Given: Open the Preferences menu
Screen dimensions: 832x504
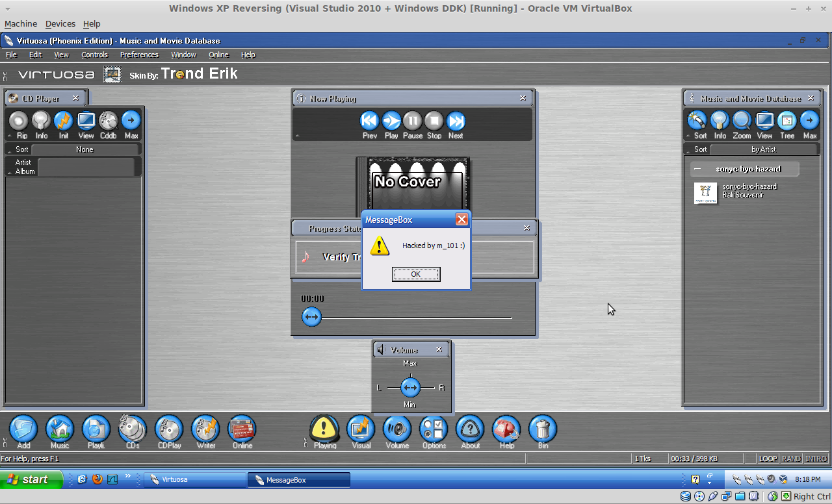Looking at the screenshot, I should (139, 55).
